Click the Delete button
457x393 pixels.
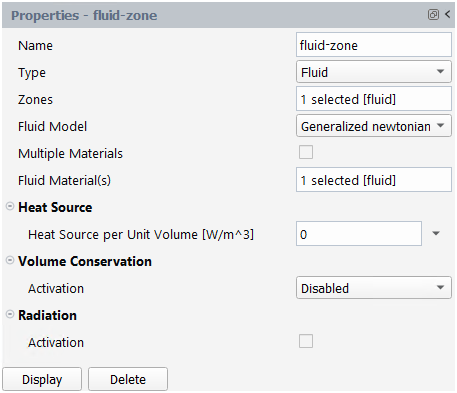click(x=128, y=379)
